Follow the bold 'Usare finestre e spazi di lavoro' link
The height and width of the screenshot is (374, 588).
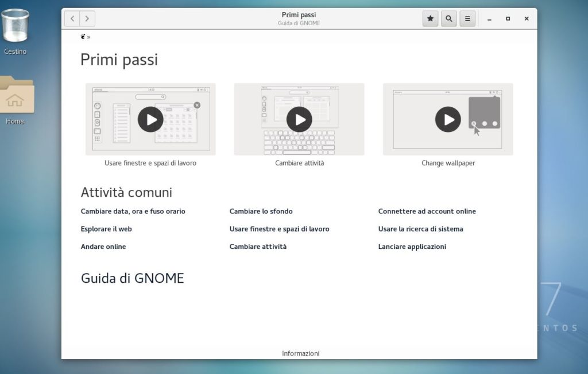coord(280,229)
